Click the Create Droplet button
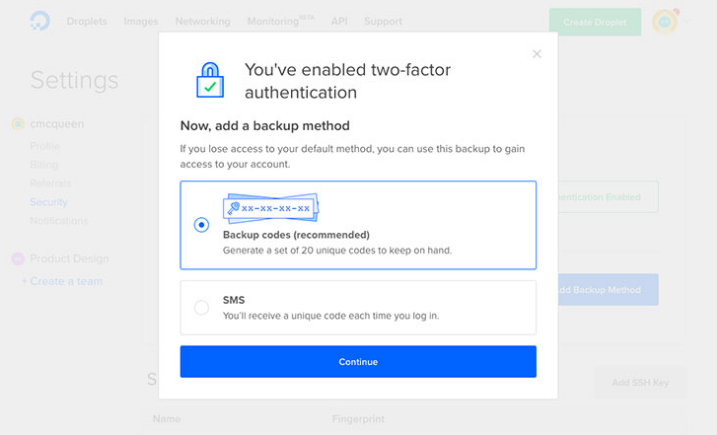 pos(594,22)
